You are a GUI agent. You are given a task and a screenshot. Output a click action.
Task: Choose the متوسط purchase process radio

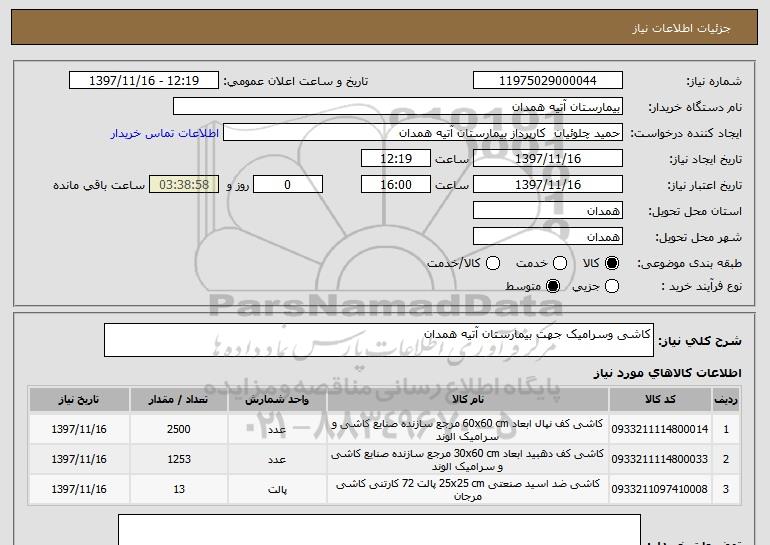[x=553, y=286]
